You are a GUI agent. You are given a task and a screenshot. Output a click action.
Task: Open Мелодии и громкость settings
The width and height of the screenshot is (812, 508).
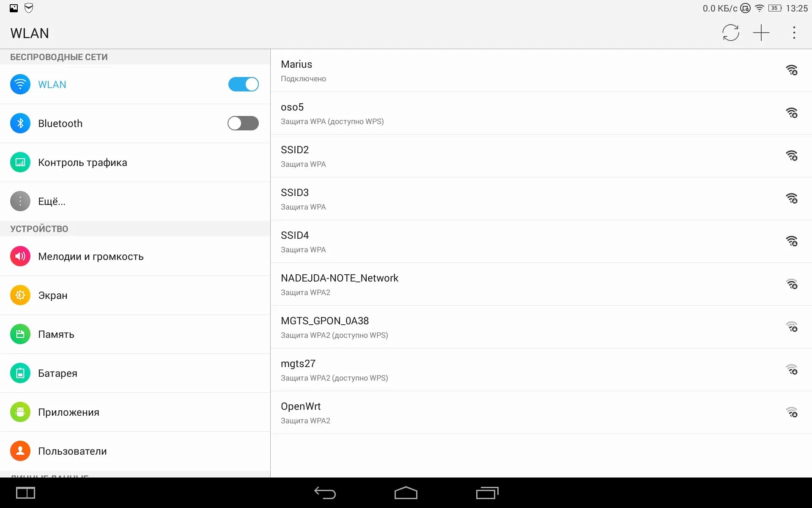pyautogui.click(x=135, y=256)
